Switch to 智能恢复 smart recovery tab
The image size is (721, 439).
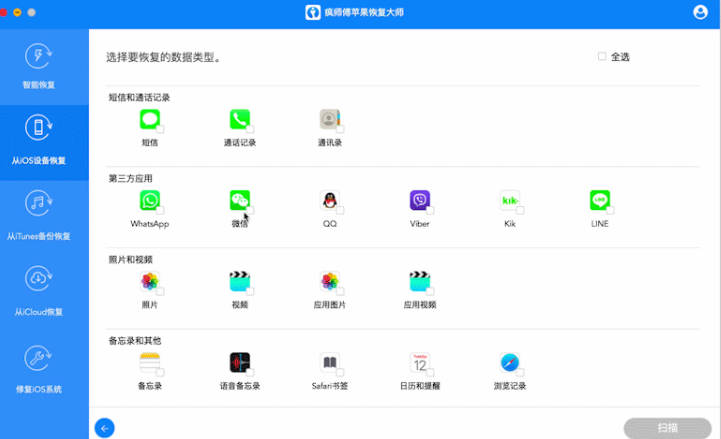(x=44, y=67)
